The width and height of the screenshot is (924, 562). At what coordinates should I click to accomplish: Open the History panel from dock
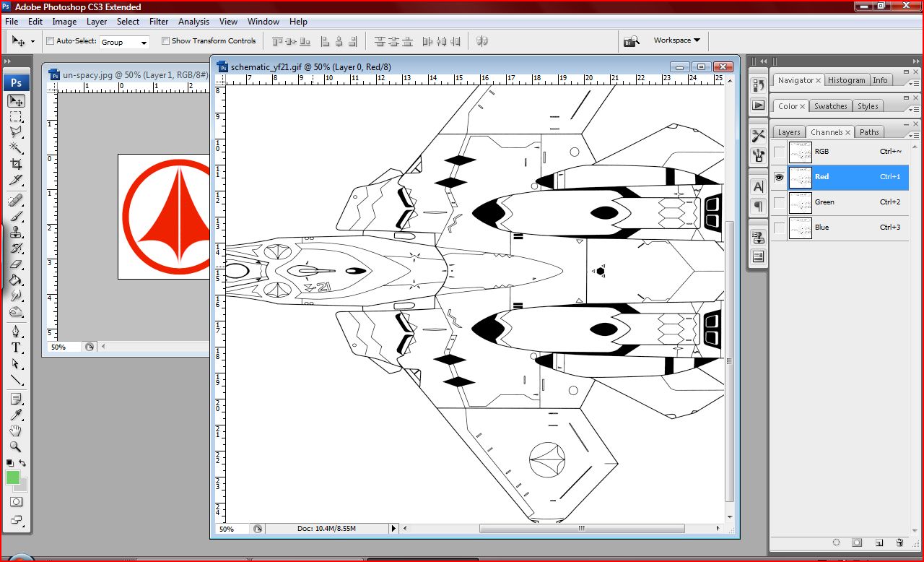pos(759,86)
